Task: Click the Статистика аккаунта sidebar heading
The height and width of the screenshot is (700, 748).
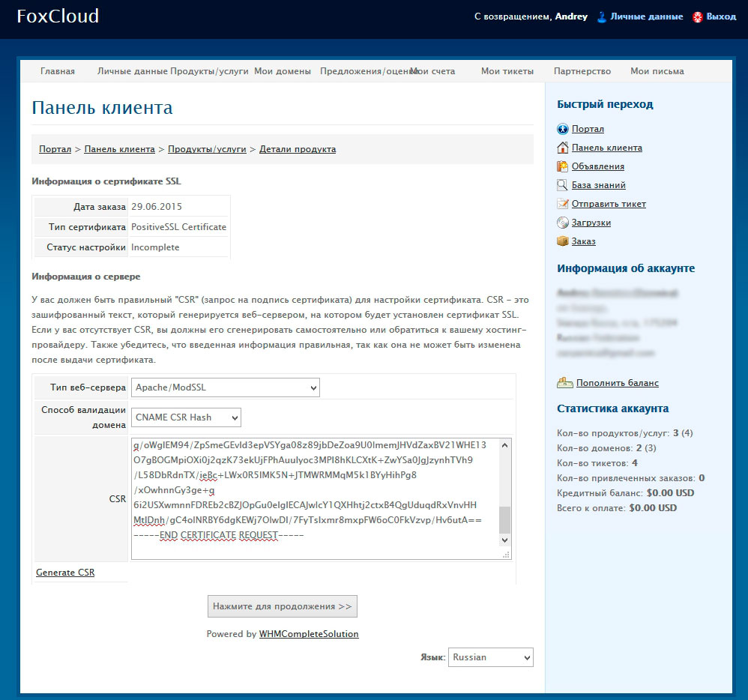Action: 612,408
